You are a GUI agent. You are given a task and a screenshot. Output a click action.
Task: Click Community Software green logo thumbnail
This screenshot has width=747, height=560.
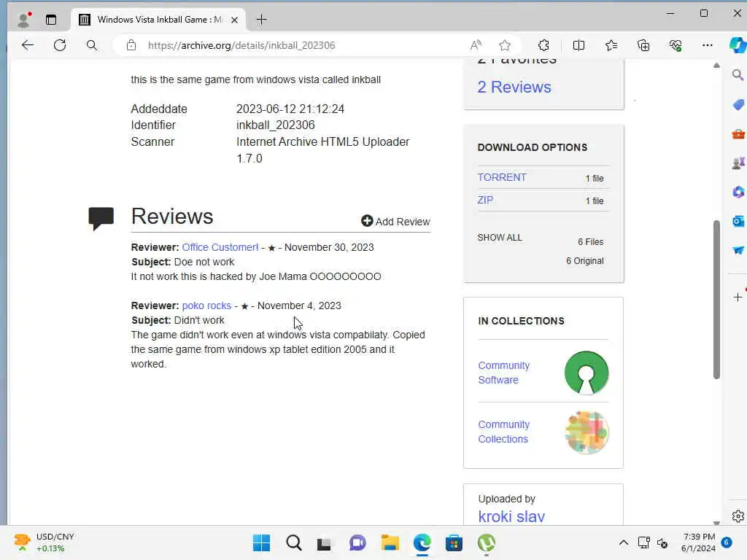587,373
